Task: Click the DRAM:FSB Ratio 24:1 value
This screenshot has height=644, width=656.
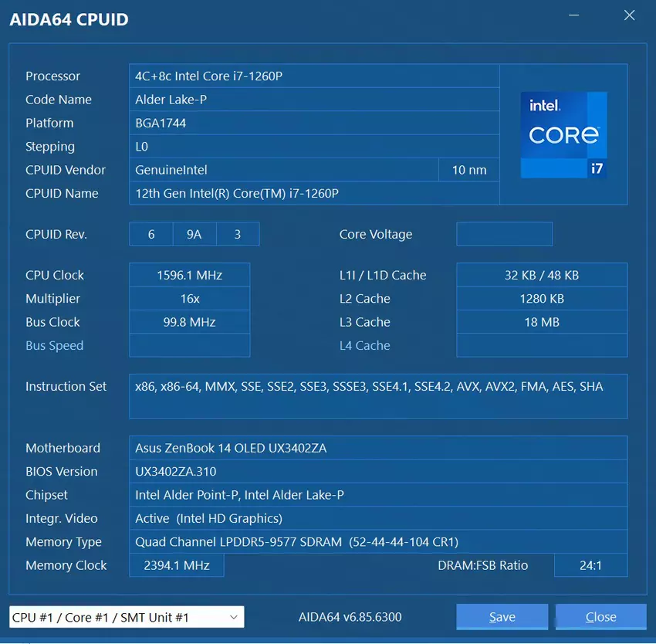Action: pos(590,565)
